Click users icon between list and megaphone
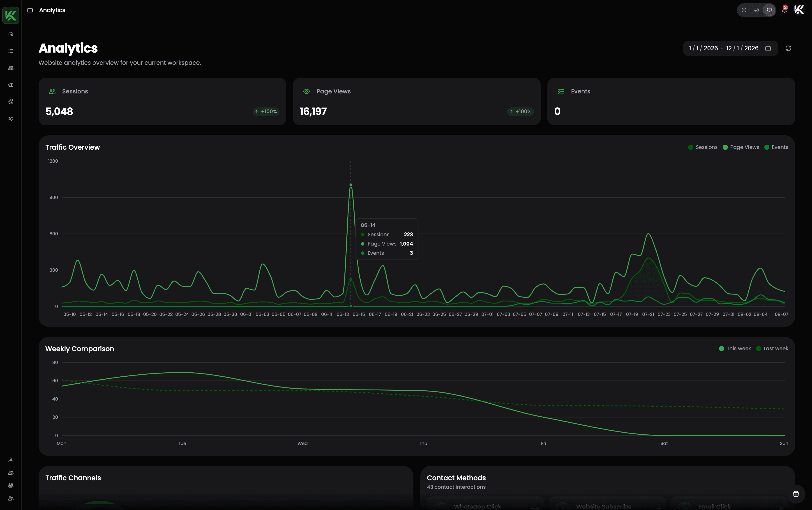The image size is (812, 510). click(11, 68)
